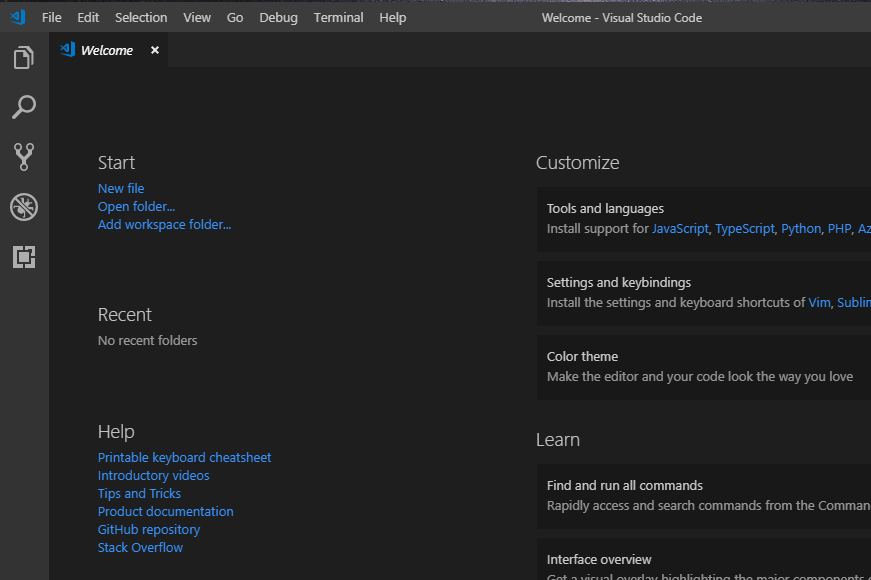Select the Welcome editor tab
871x580 pixels.
[108, 50]
